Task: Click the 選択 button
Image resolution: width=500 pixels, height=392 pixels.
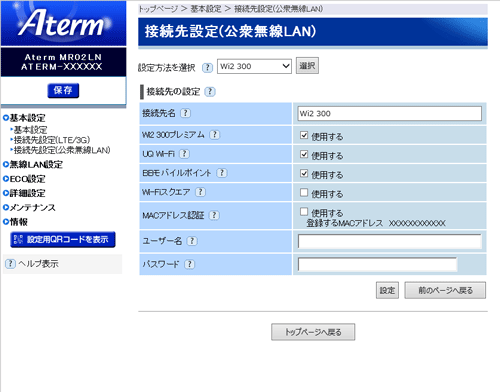Action: (307, 66)
